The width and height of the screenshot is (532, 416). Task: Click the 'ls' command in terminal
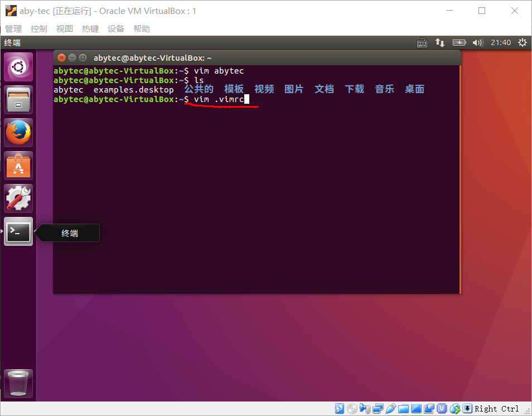(x=199, y=80)
